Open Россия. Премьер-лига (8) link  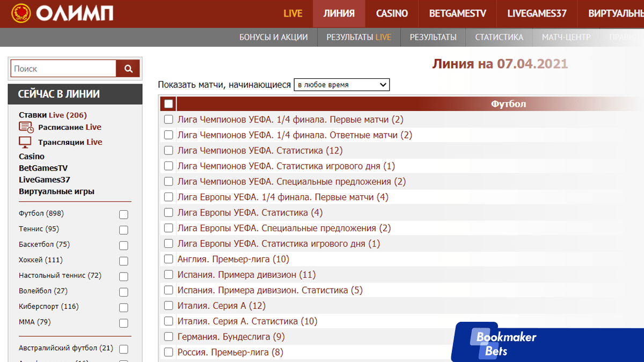pyautogui.click(x=230, y=353)
